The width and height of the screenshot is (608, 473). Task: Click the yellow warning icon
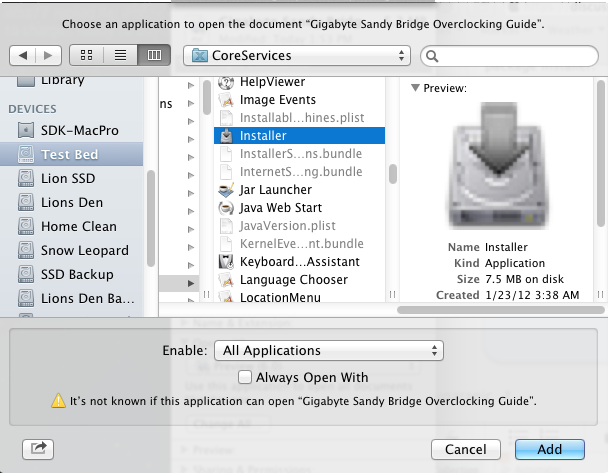tap(59, 400)
